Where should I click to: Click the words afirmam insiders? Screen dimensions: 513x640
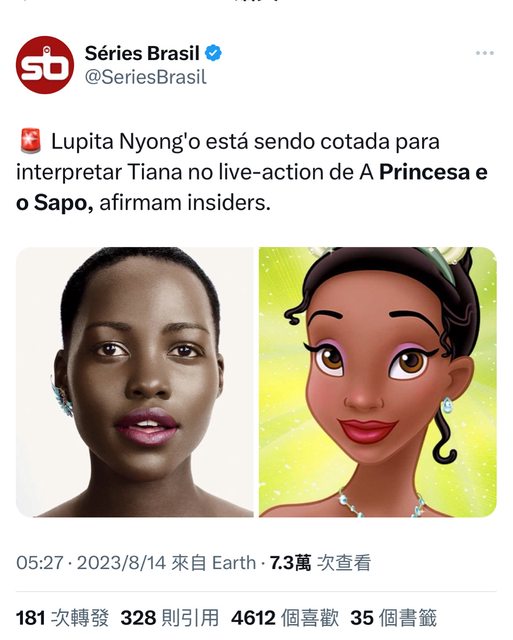[184, 202]
